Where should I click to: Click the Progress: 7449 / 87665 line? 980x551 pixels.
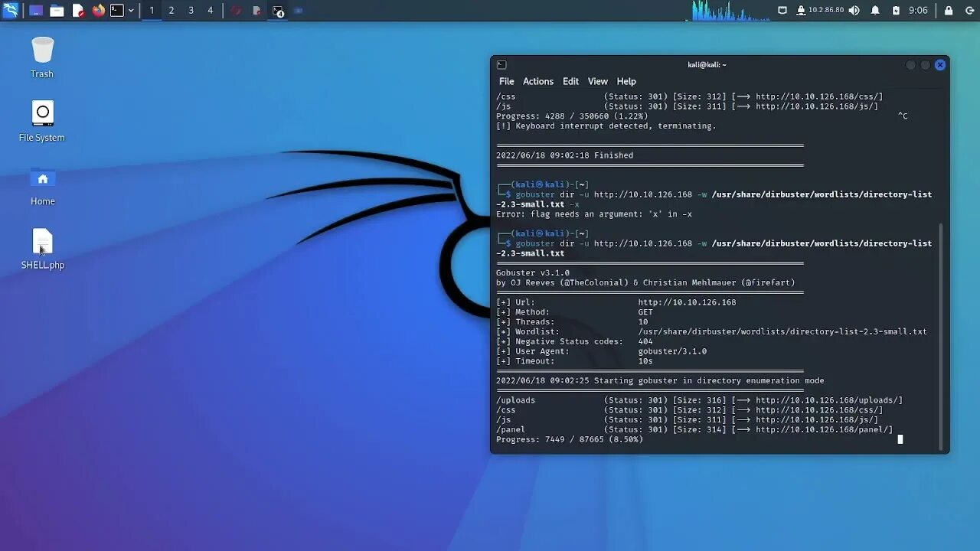[x=570, y=440]
